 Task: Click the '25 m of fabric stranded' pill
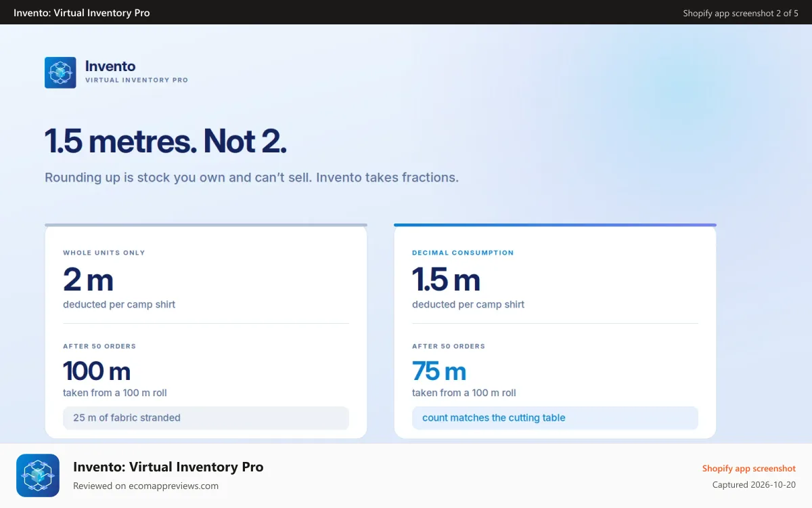click(206, 418)
